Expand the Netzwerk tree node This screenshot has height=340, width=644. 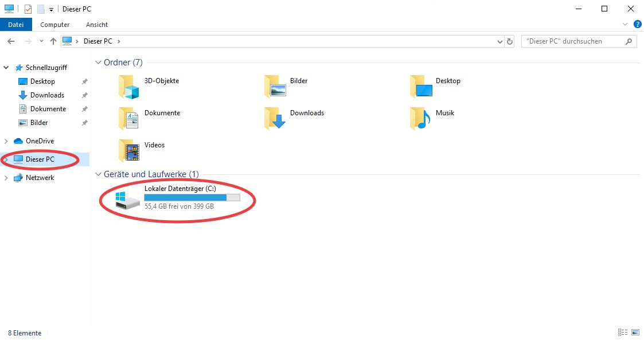pyautogui.click(x=6, y=178)
